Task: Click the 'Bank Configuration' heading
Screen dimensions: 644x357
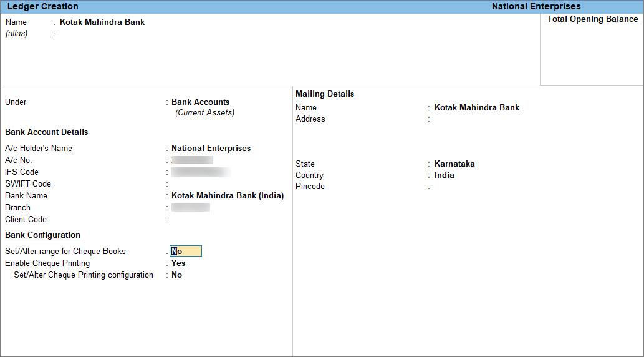Action: 43,235
